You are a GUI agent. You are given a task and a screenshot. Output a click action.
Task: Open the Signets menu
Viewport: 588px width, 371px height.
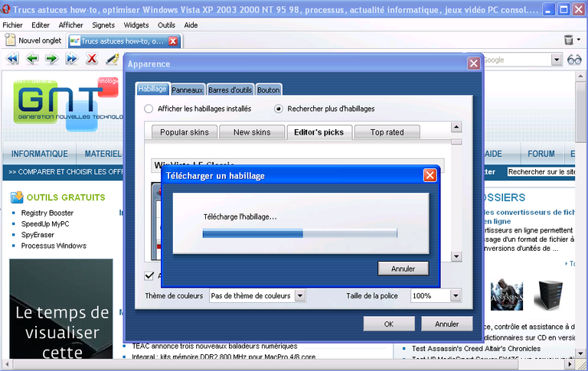(x=103, y=25)
